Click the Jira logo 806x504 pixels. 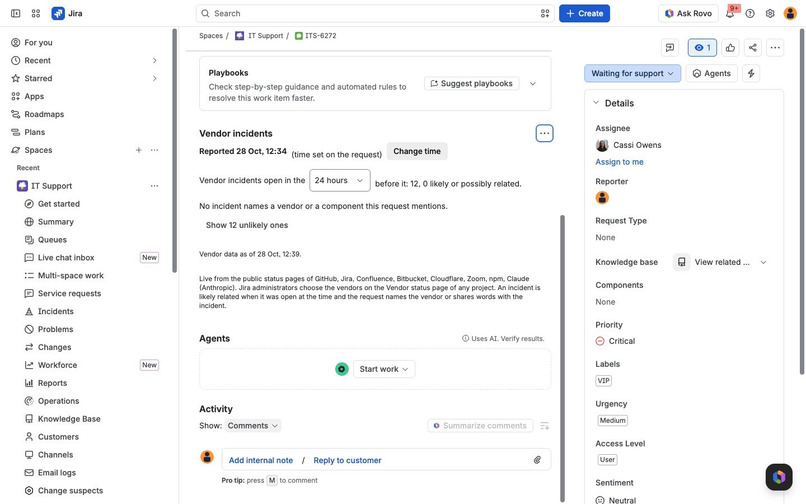tap(67, 13)
